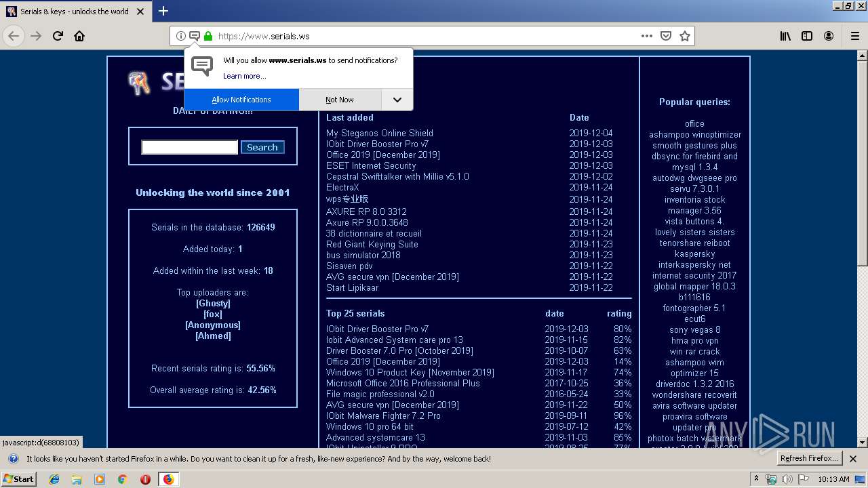
Task: Open the Library icon in toolbar
Action: tap(785, 36)
